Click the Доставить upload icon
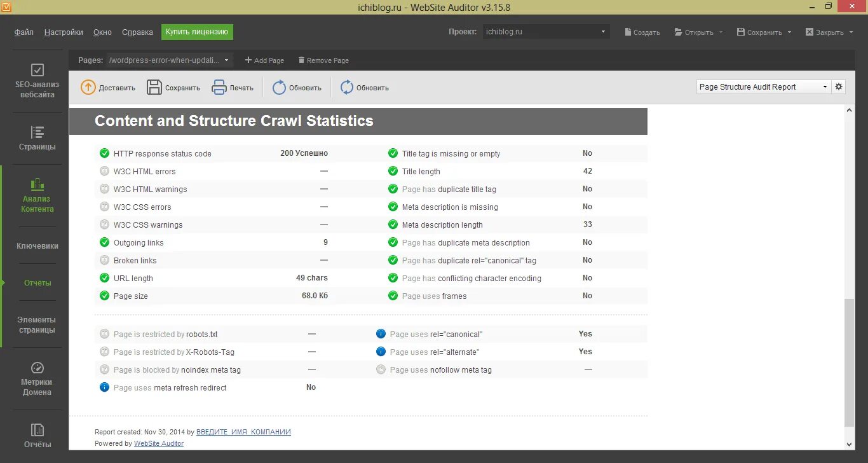Viewport: 868px width, 463px height. point(88,88)
